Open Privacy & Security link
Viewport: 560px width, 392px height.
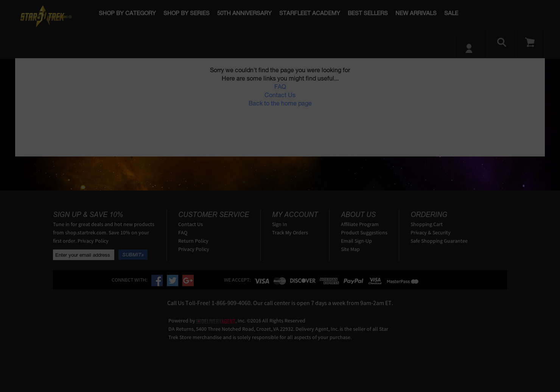(x=430, y=232)
